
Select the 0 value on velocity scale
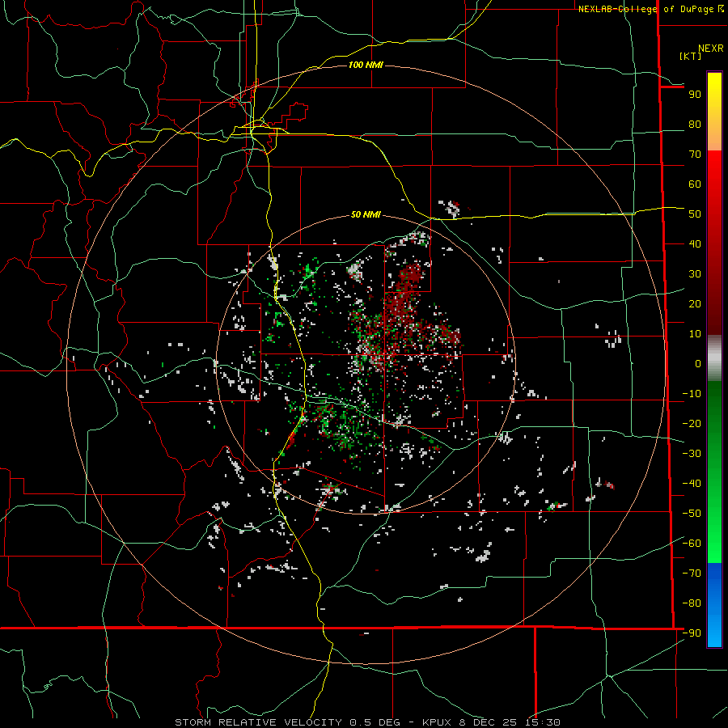pos(698,364)
